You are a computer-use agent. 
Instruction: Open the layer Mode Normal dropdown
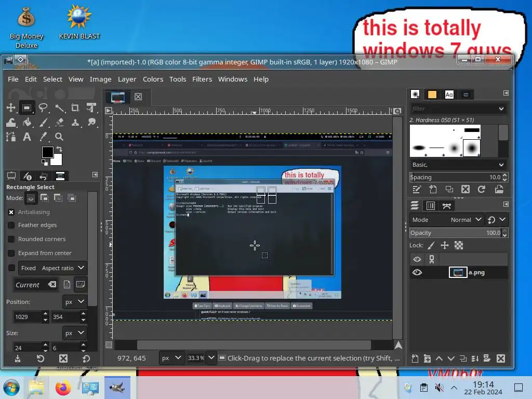point(446,220)
